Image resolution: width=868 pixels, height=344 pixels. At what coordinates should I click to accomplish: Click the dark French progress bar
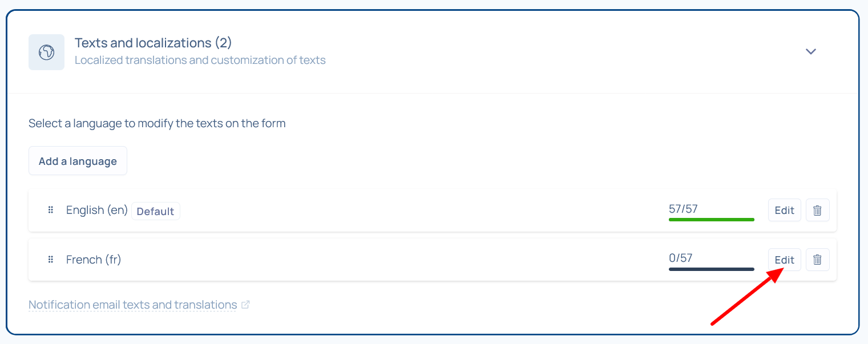[711, 269]
